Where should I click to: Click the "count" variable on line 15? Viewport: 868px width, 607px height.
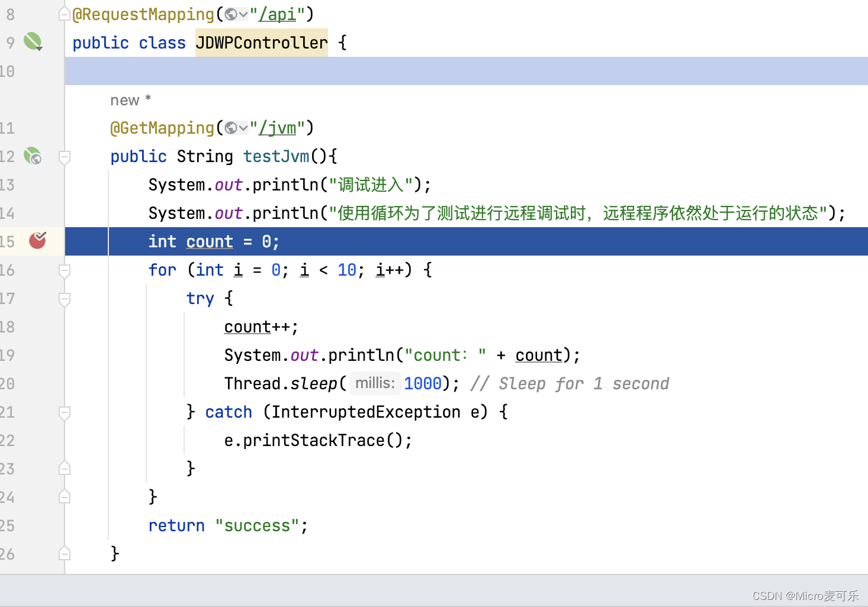coord(210,241)
